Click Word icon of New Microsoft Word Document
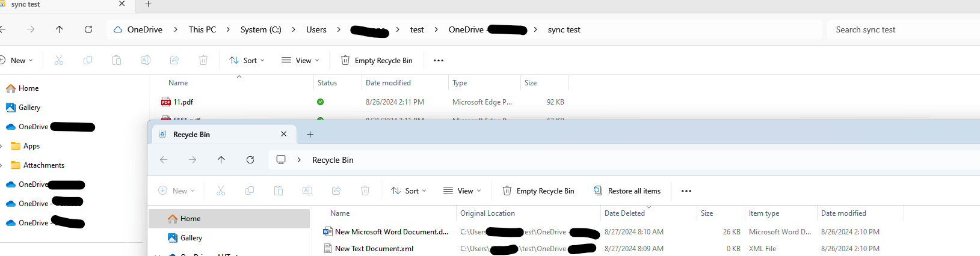The height and width of the screenshot is (256, 980). tap(328, 231)
